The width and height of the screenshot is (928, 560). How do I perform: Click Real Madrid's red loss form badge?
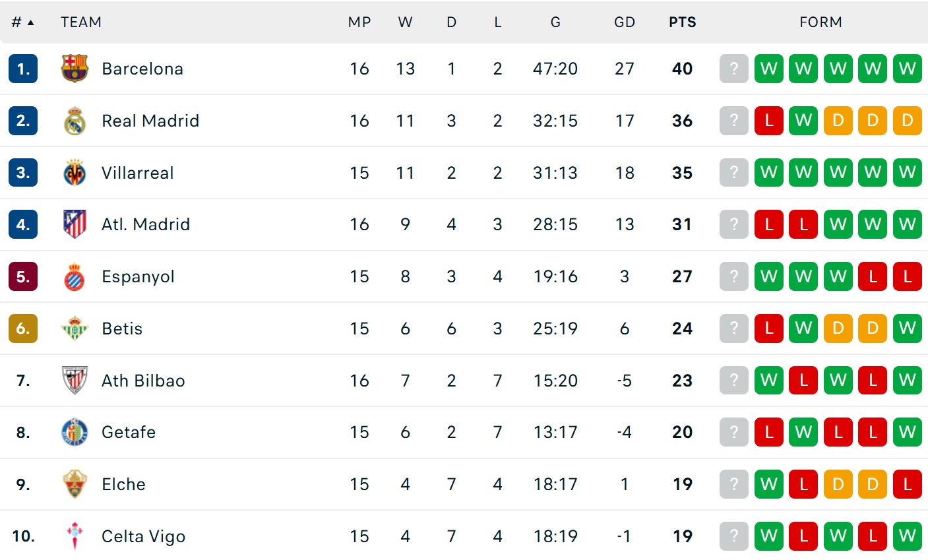pyautogui.click(x=768, y=121)
